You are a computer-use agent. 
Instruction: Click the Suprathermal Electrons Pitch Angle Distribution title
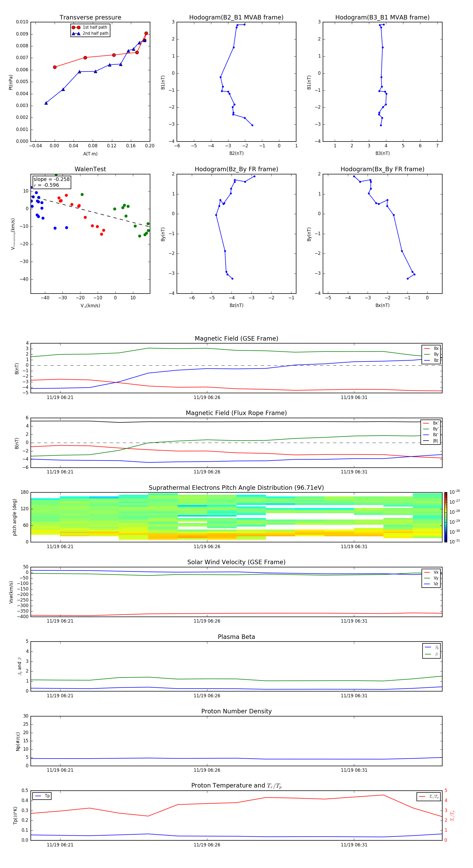click(x=236, y=488)
